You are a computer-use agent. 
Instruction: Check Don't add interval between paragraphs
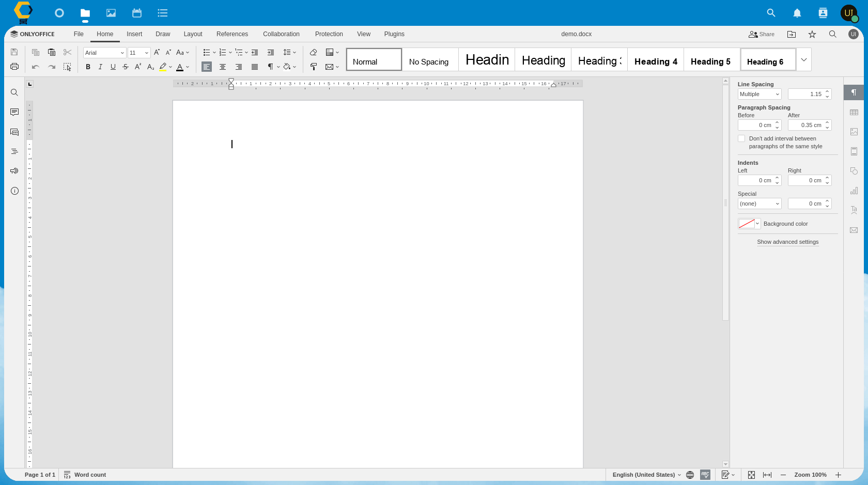pyautogui.click(x=741, y=138)
